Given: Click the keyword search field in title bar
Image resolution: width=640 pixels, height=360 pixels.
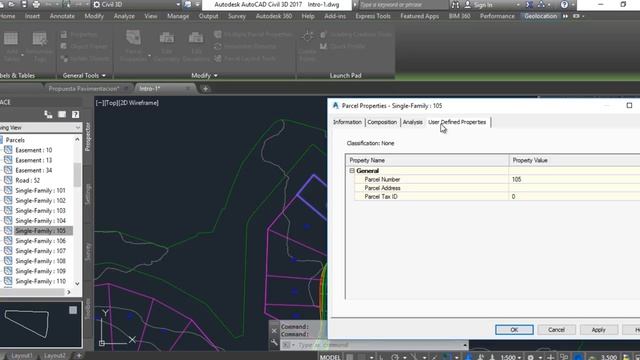Looking at the screenshot, I should [x=402, y=5].
